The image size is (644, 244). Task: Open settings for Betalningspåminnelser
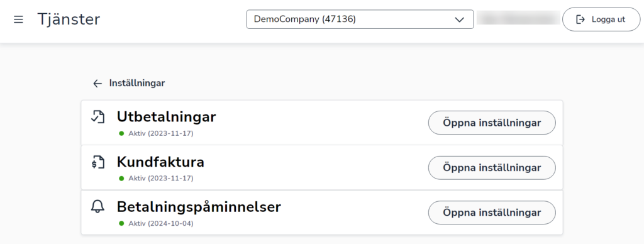pos(492,213)
